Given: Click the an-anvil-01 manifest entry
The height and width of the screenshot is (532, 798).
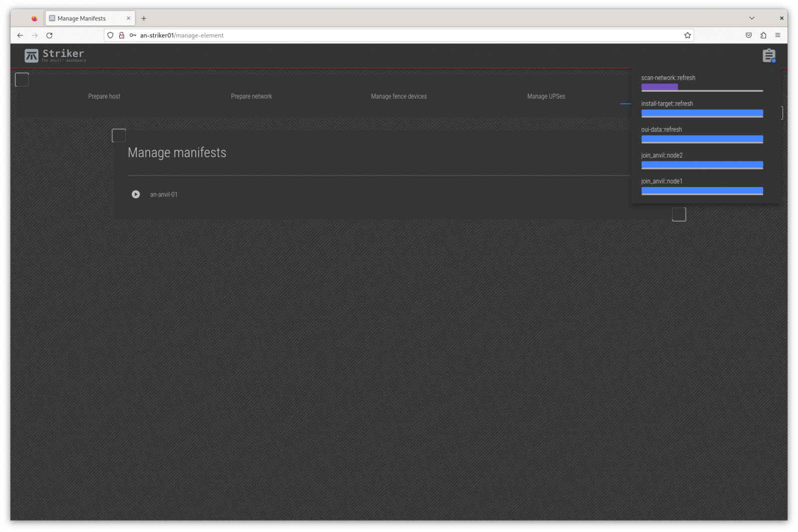Looking at the screenshot, I should point(164,194).
